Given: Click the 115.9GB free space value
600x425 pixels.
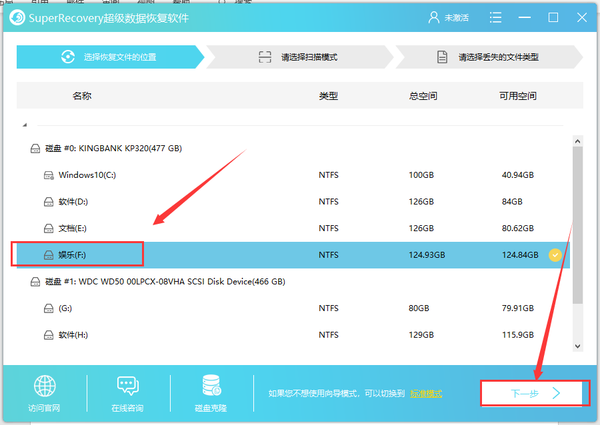Looking at the screenshot, I should pyautogui.click(x=518, y=335).
